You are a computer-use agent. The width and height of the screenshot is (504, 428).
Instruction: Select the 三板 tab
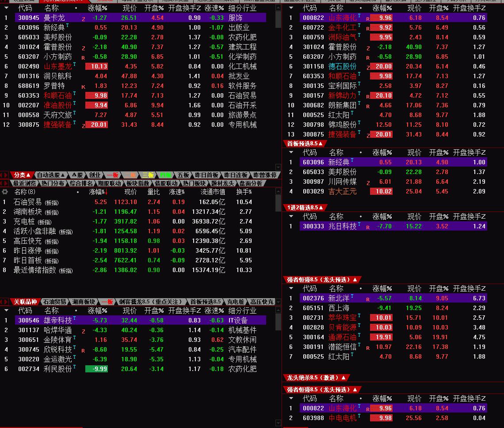[148, 175]
